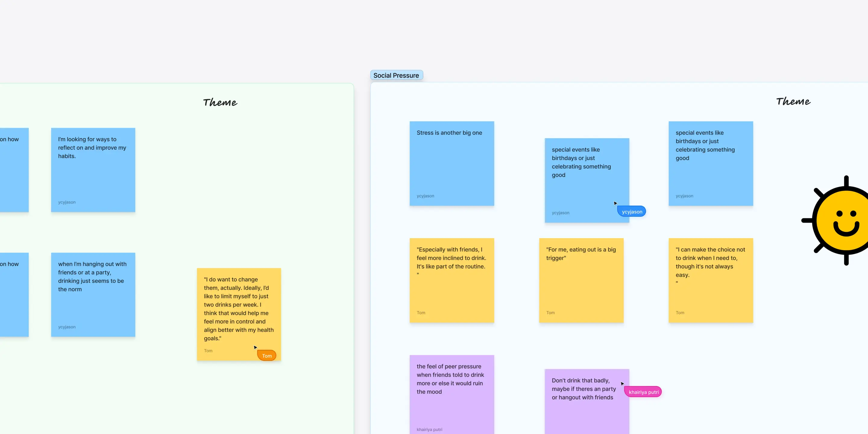The image size is (868, 434).
Task: Click the Theme heading in blue section
Action: [x=793, y=102]
